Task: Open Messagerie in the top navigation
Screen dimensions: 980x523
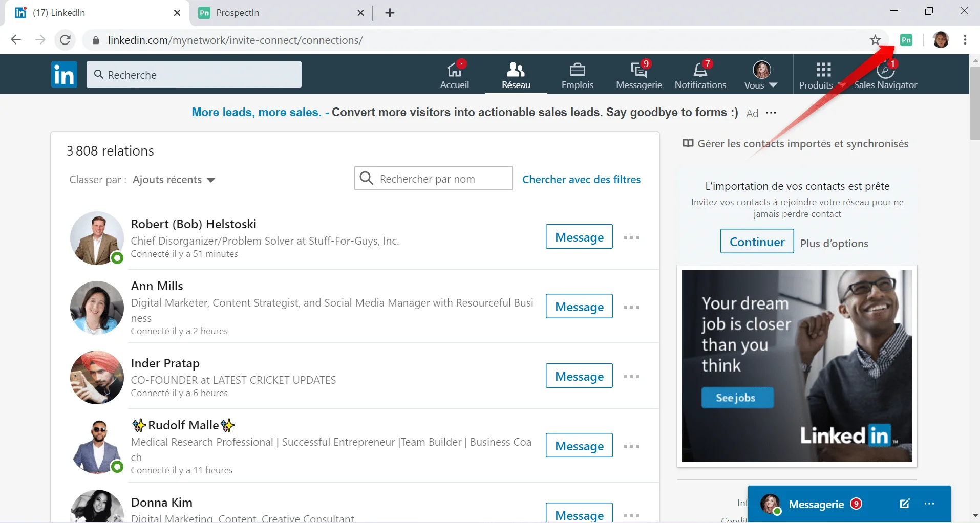Action: (639, 75)
